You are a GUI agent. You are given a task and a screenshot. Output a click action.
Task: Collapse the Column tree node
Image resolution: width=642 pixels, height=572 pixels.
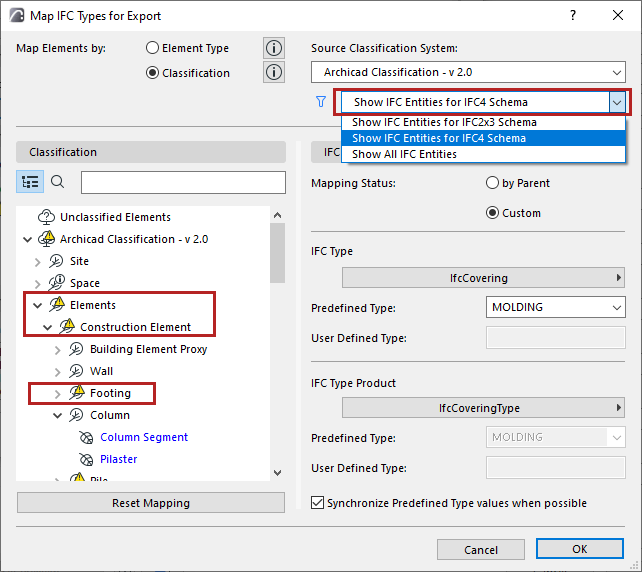pyautogui.click(x=58, y=416)
